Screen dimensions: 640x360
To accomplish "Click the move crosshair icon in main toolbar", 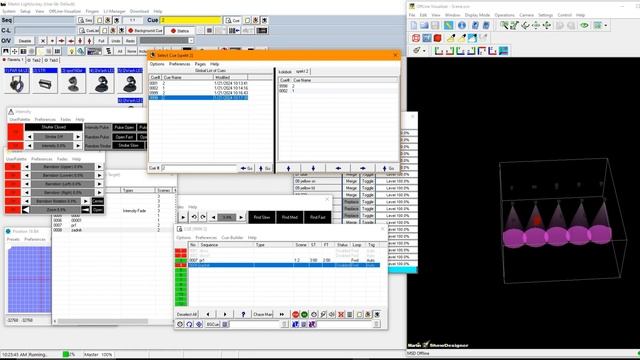I will pyautogui.click(x=14, y=51).
